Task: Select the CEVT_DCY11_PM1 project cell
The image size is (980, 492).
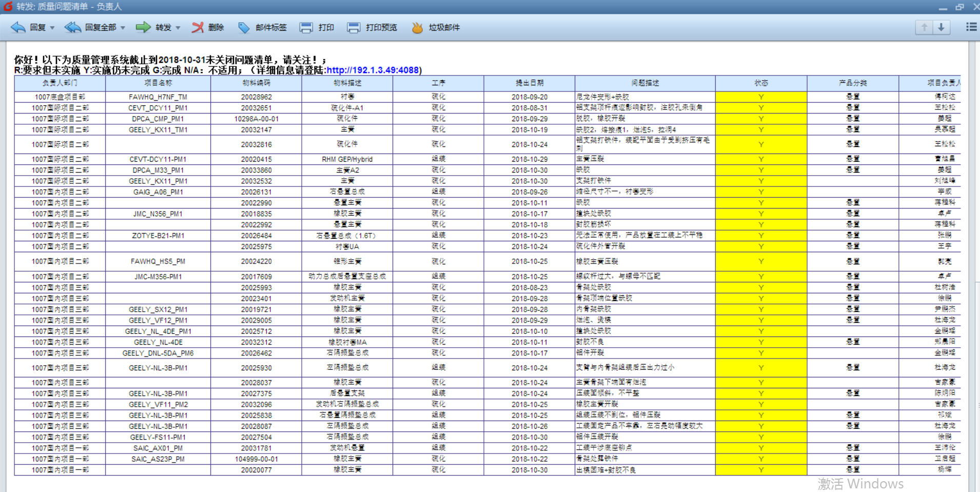Action: [x=158, y=108]
